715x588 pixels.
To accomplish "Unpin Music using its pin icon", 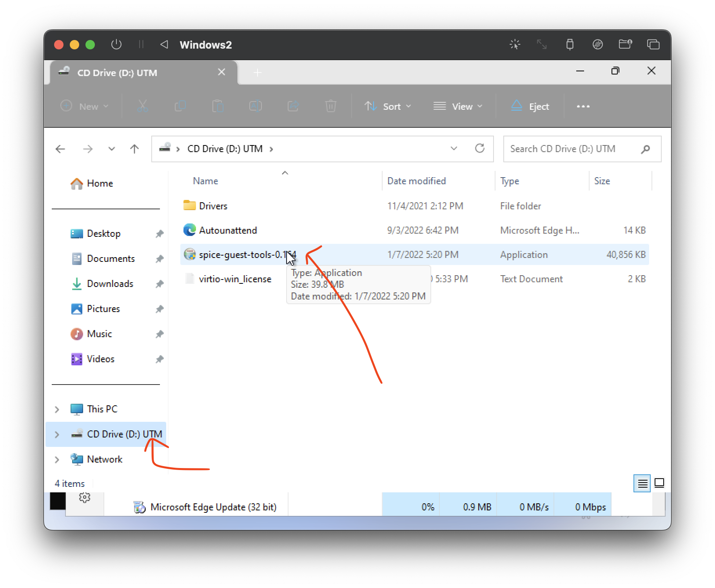I will [159, 334].
